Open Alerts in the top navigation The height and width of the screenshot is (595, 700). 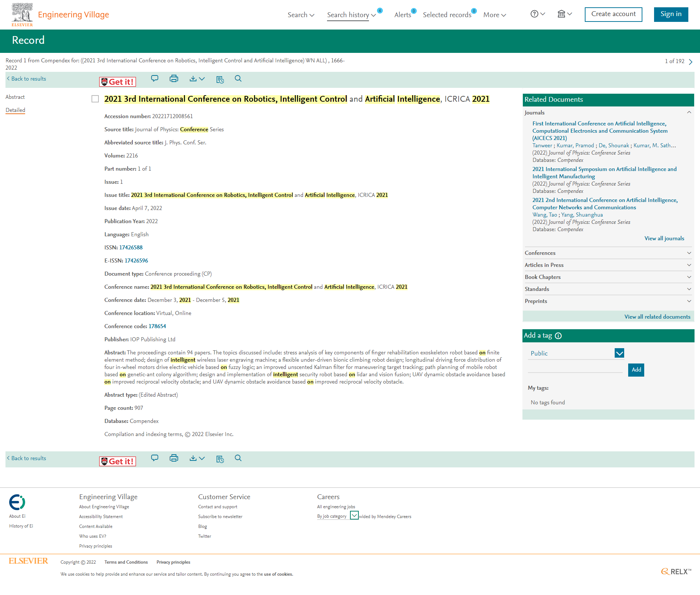click(403, 15)
